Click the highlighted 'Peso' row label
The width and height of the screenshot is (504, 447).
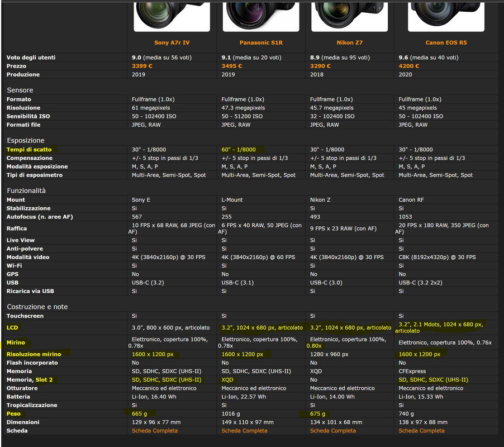point(13,413)
